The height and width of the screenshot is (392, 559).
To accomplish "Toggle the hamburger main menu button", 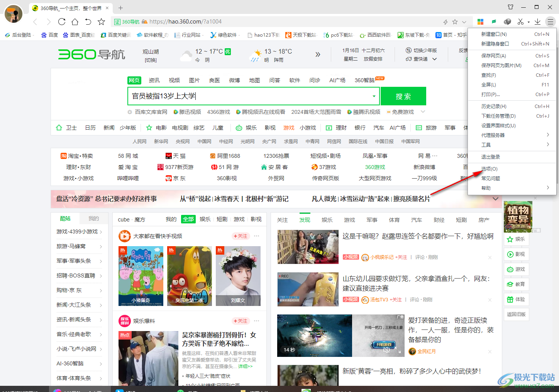I will [551, 22].
